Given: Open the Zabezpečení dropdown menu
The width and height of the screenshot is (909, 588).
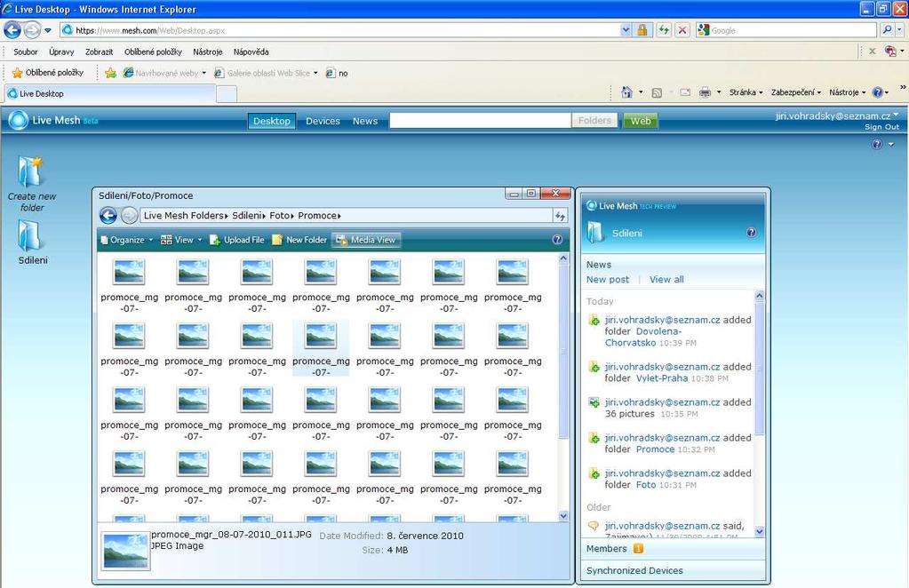Looking at the screenshot, I should tap(796, 92).
